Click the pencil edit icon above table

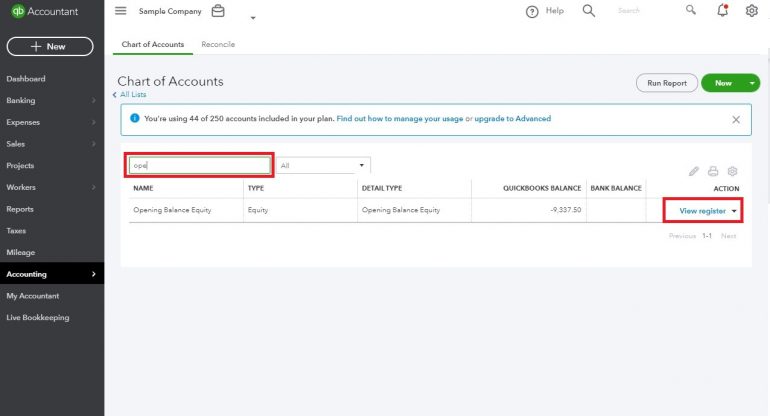pos(695,171)
